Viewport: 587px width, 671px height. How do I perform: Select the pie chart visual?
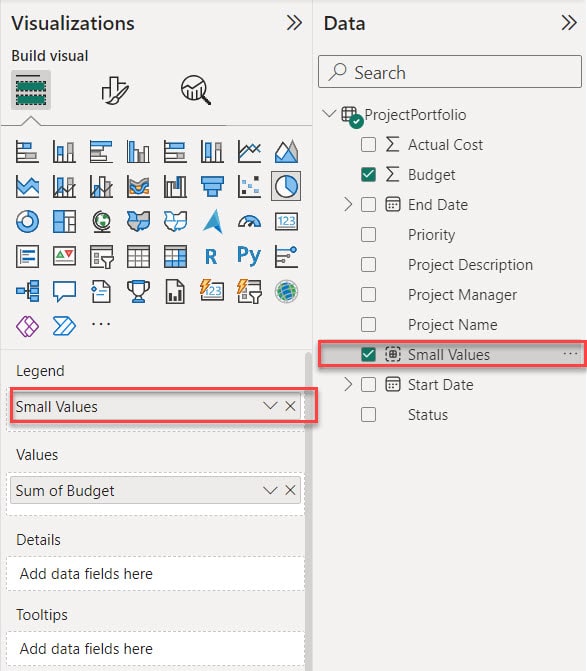286,187
